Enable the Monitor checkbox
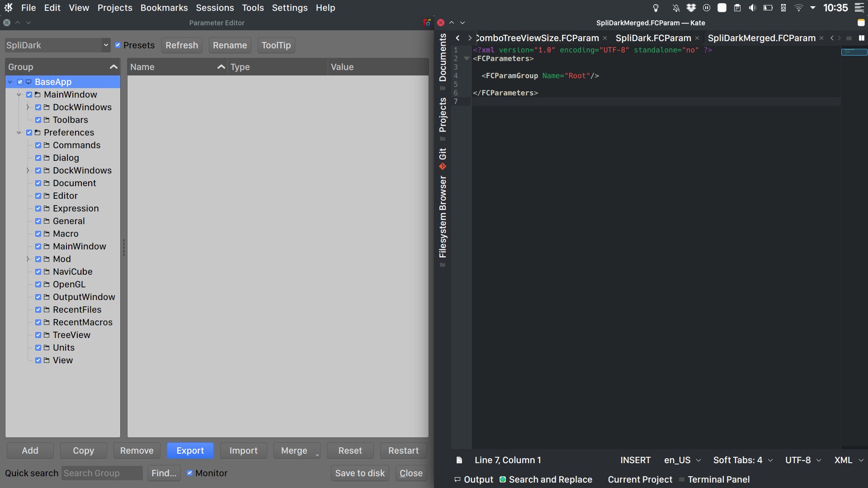 [x=190, y=473]
